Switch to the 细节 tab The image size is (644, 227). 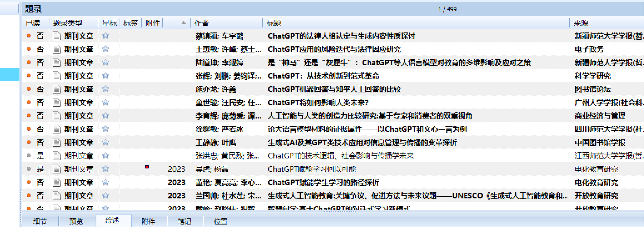coord(40,221)
